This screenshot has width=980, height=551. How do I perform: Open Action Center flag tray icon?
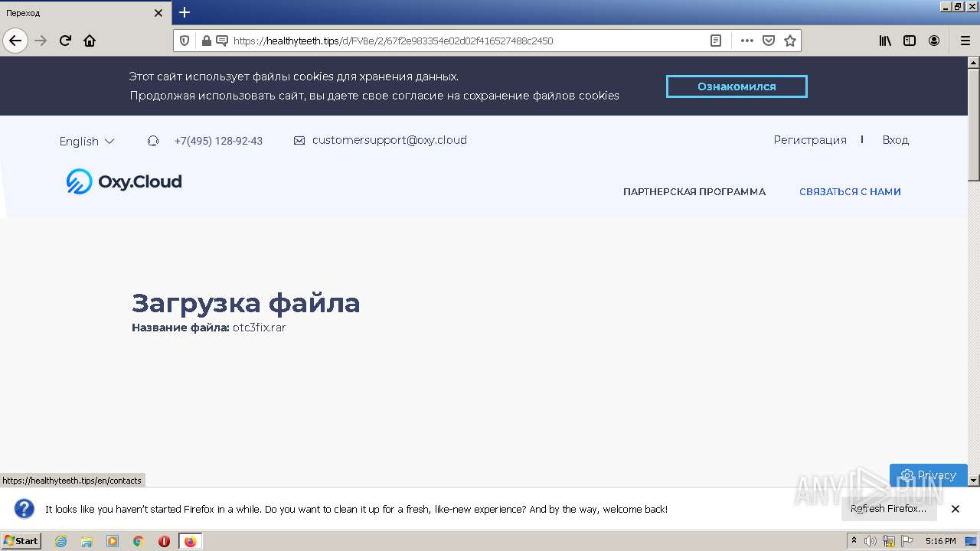click(907, 541)
